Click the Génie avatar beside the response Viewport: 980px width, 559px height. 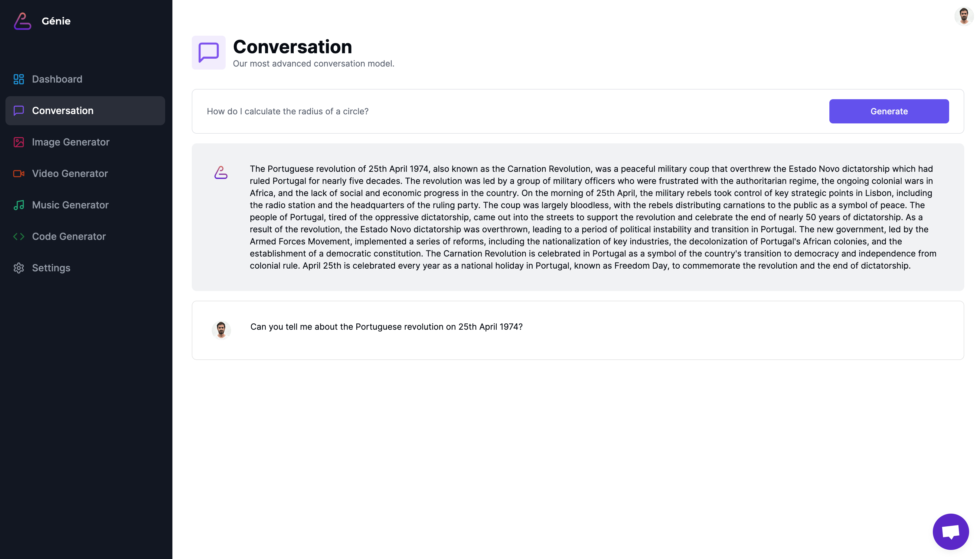[x=221, y=173]
